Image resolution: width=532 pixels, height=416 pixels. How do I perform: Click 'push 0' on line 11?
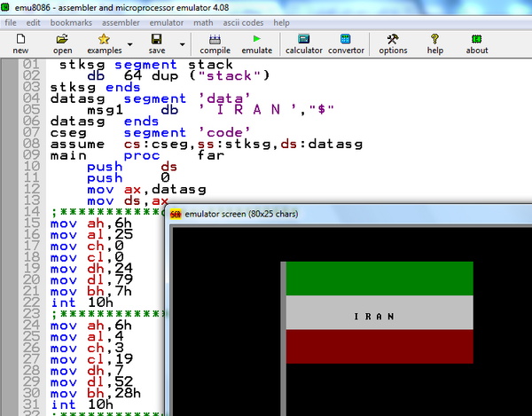point(129,178)
